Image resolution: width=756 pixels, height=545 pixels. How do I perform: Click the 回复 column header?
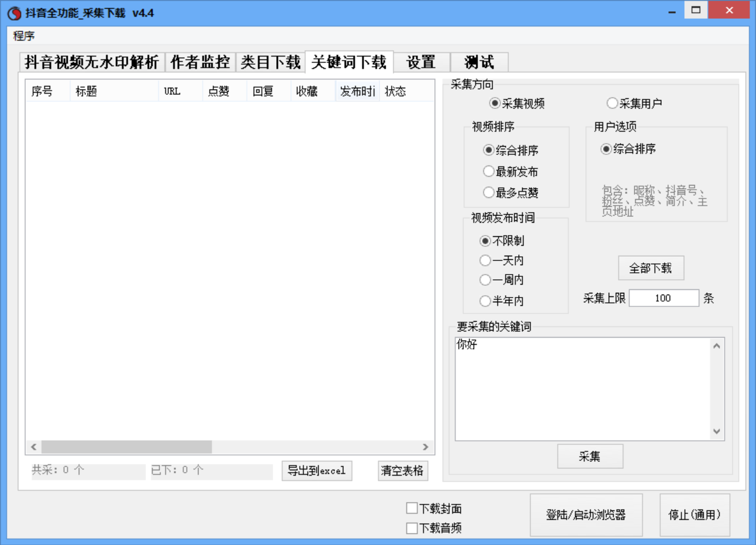269,91
